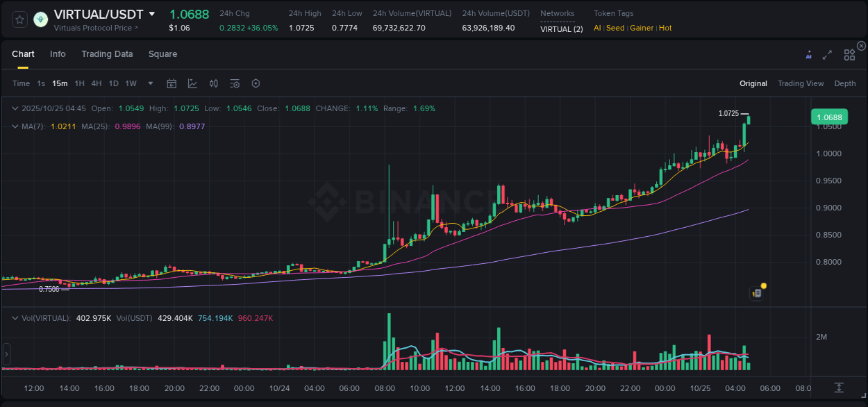Click the news feed icon with yellow dot

click(x=757, y=292)
